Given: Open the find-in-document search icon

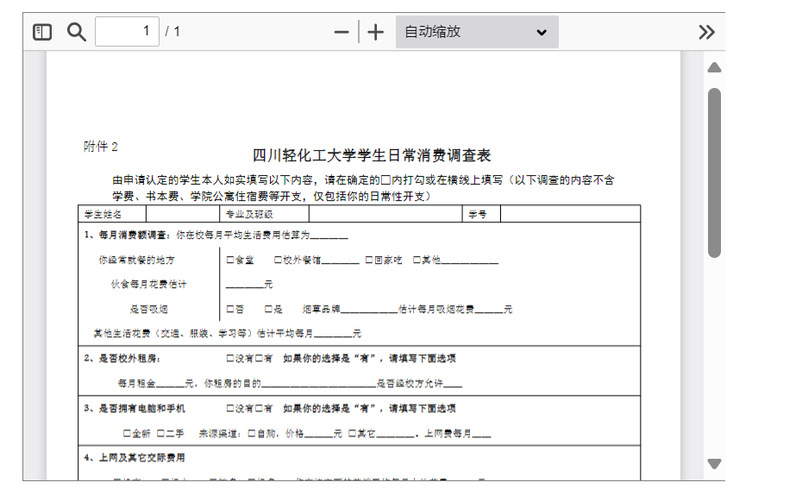Looking at the screenshot, I should 76,32.
